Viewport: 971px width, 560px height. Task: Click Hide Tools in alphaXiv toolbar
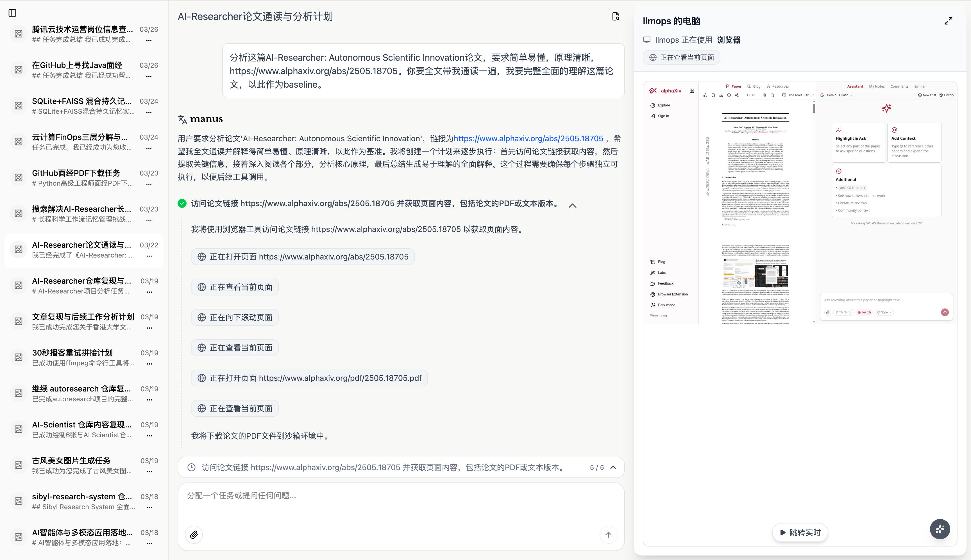pyautogui.click(x=792, y=95)
